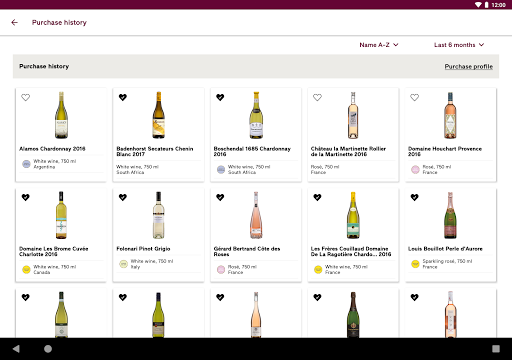Favorite the Alamos Chardonnay 2016 heart
This screenshot has width=512, height=360.
(26, 97)
